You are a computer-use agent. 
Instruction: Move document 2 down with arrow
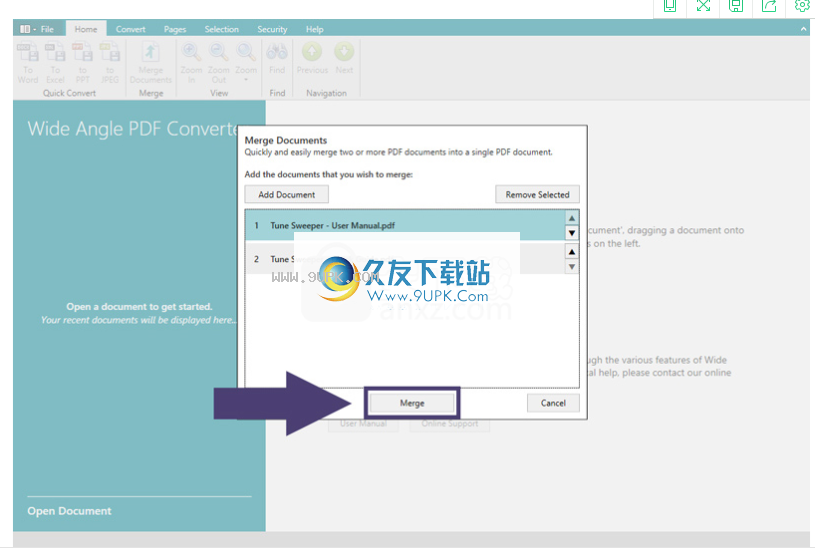coord(572,267)
